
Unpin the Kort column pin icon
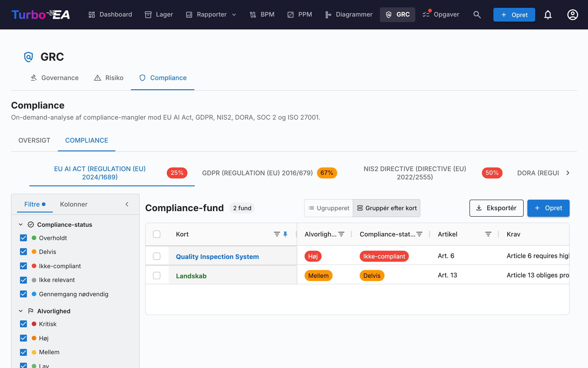point(285,234)
